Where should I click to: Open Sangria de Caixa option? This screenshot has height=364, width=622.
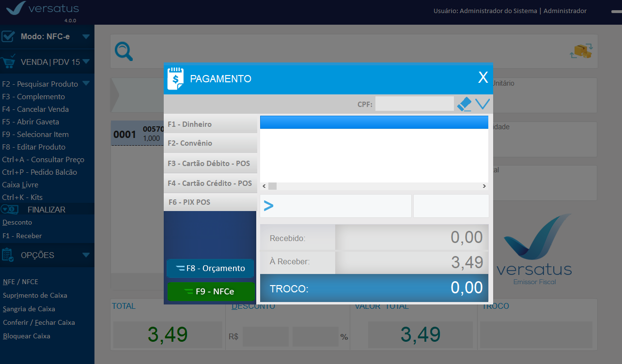coord(29,309)
